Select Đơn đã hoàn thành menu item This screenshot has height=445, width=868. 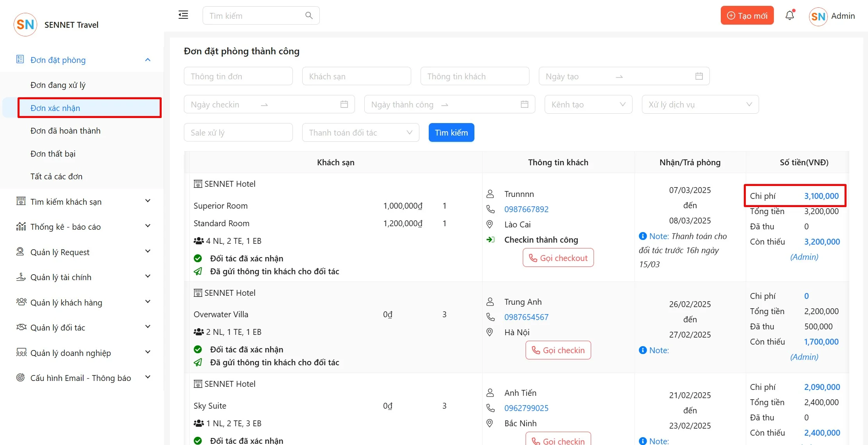[65, 131]
